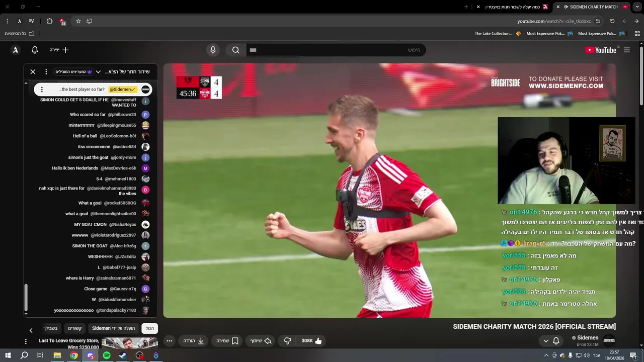Save video to playlist (שמירה)
Image resolution: width=644 pixels, height=362 pixels.
click(227, 340)
